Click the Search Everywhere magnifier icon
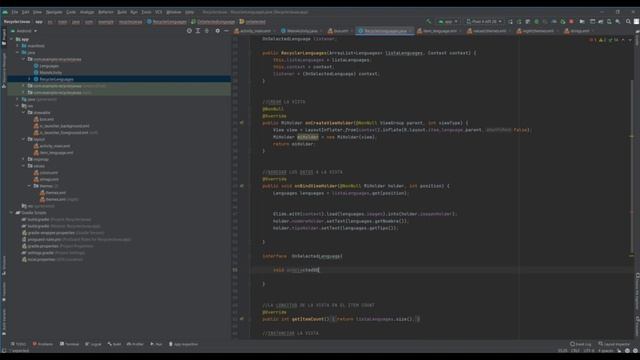Image resolution: width=640 pixels, height=360 pixels. 628,22
